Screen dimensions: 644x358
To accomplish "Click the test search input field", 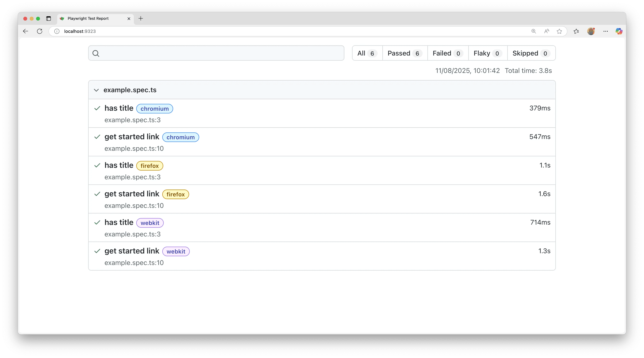I will (220, 53).
